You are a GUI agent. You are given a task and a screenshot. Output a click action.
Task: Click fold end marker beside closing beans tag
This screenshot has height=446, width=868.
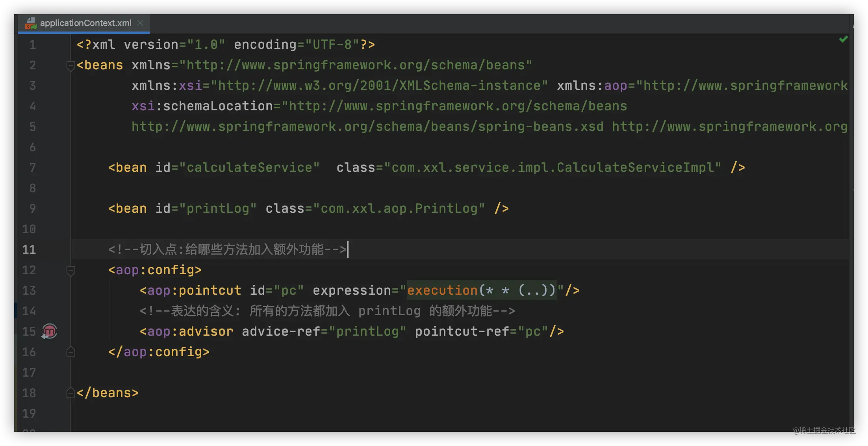(71, 393)
